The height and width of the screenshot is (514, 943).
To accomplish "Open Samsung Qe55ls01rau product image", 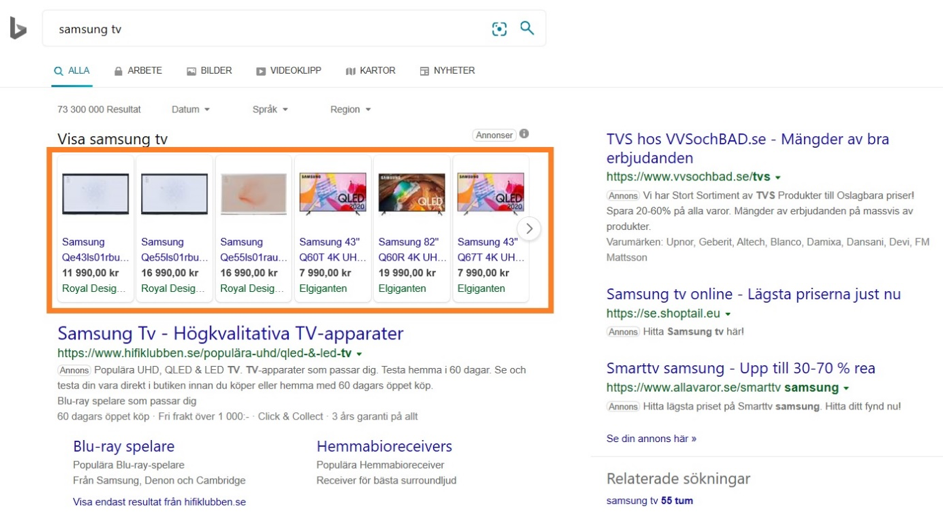I will pyautogui.click(x=253, y=194).
